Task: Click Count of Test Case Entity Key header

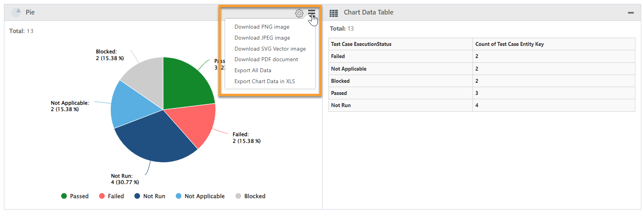Action: [x=509, y=44]
